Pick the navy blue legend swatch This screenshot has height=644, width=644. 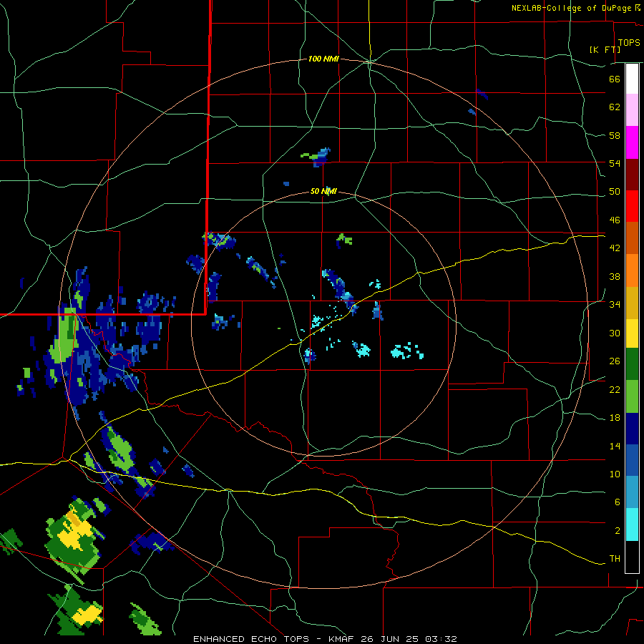coord(632,429)
